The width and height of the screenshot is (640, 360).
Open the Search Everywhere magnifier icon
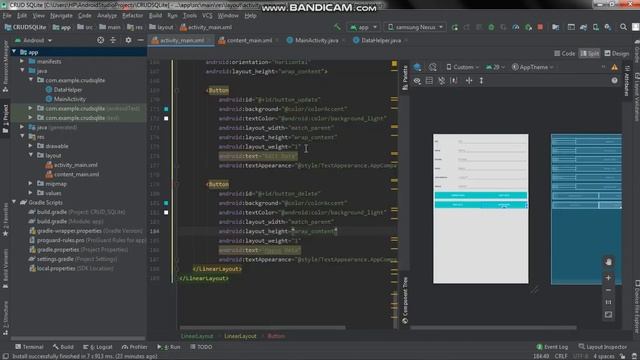(623, 27)
